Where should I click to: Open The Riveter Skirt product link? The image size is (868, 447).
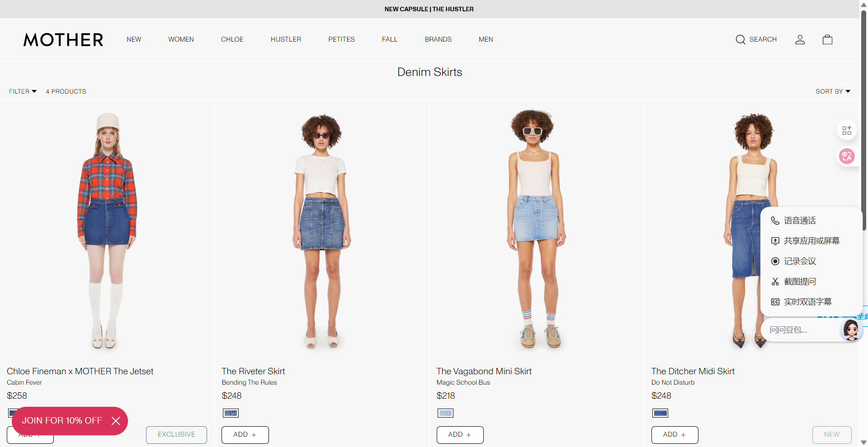tap(253, 372)
